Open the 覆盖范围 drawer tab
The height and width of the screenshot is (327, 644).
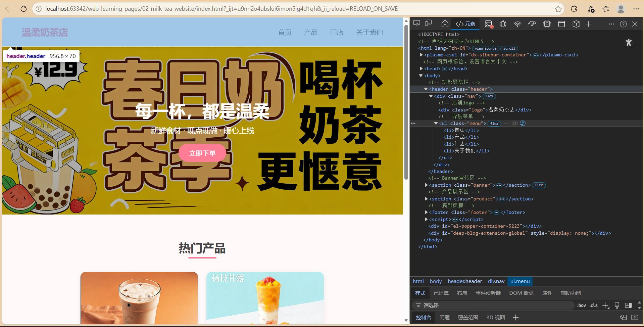[x=468, y=318]
